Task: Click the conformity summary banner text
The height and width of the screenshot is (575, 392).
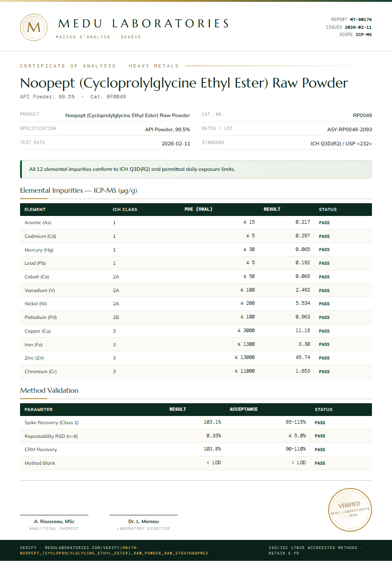Action: pyautogui.click(x=132, y=169)
